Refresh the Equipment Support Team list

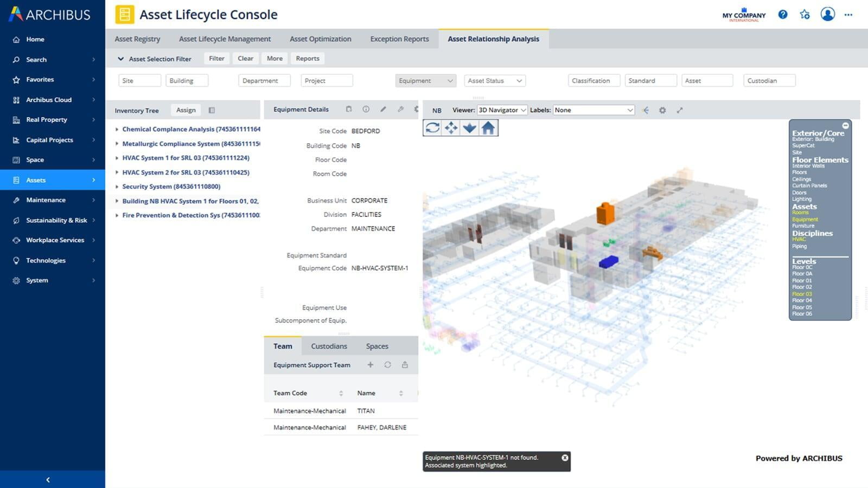(x=387, y=365)
